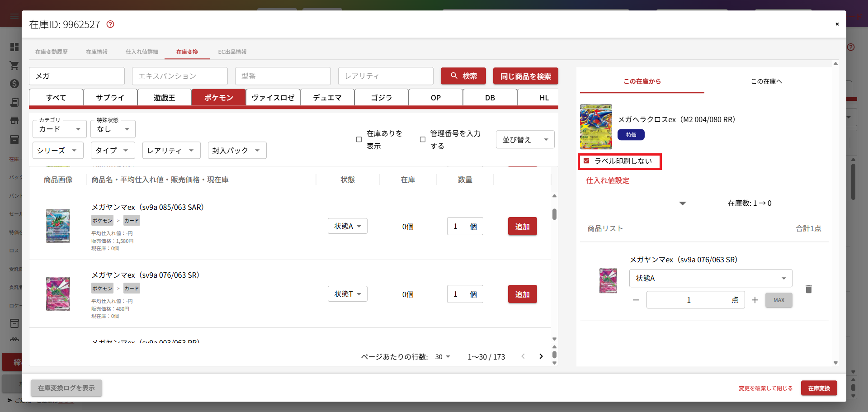Enable 在庫ありを表示 checkbox
The image size is (868, 412).
359,140
